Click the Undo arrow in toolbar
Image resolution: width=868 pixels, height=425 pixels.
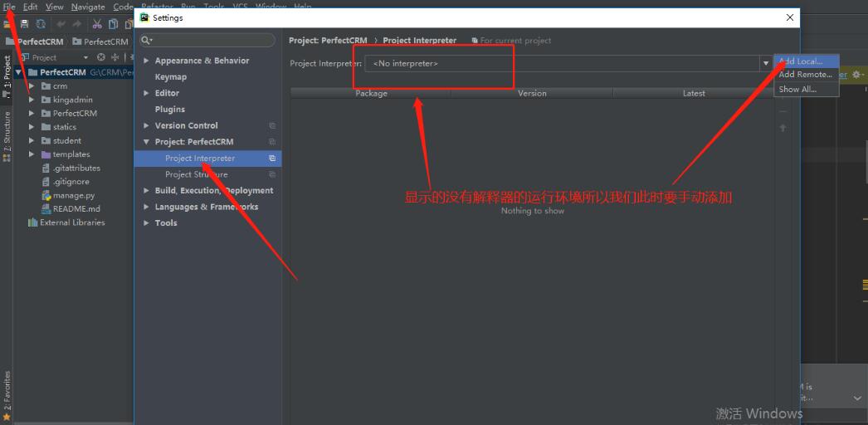61,24
